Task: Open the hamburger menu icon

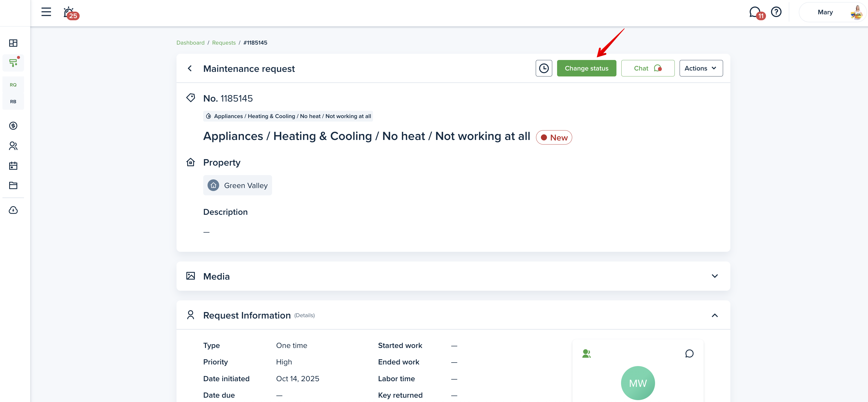Action: click(x=46, y=12)
